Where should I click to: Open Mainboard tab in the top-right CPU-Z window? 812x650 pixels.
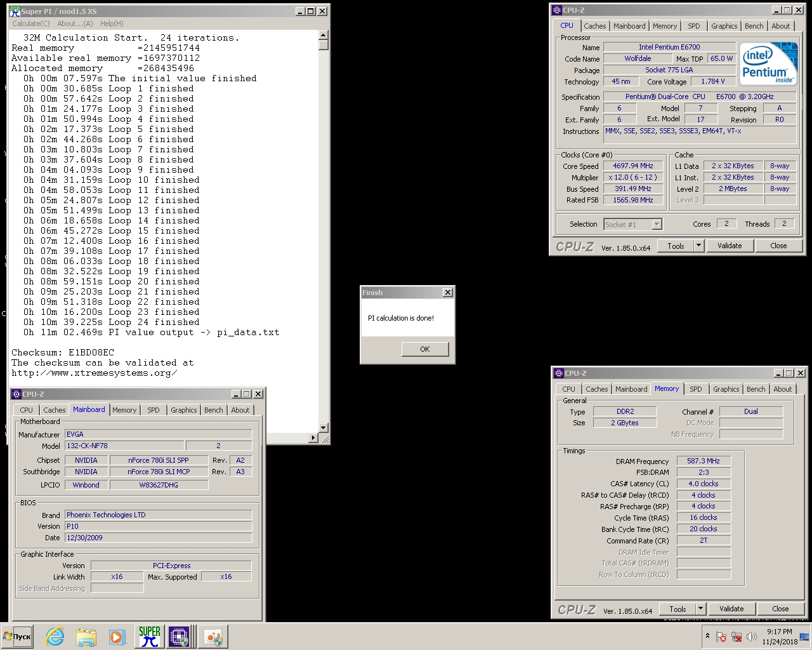[x=629, y=26]
